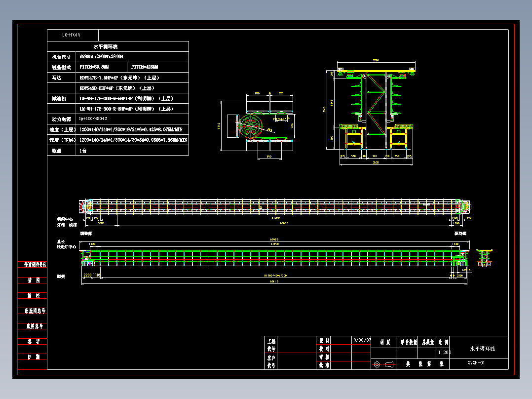Click the '速度（上层）' speed label
Viewport: 532px width, 399px height.
coord(62,129)
